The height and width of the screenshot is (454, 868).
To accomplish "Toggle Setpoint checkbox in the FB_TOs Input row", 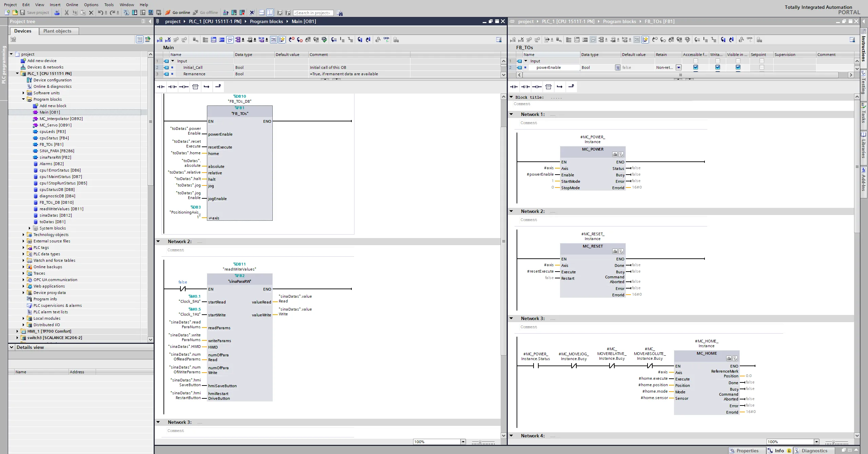I will tap(762, 61).
